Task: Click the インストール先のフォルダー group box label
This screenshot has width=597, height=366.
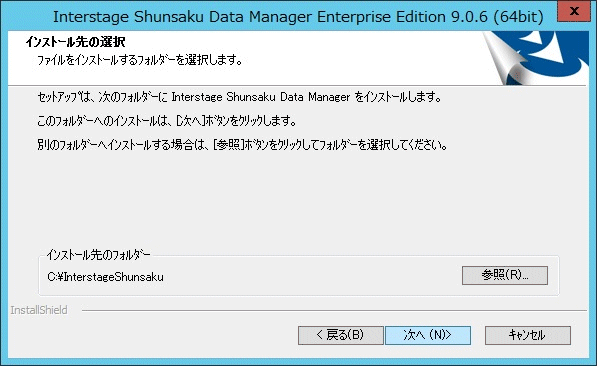Action: point(98,254)
